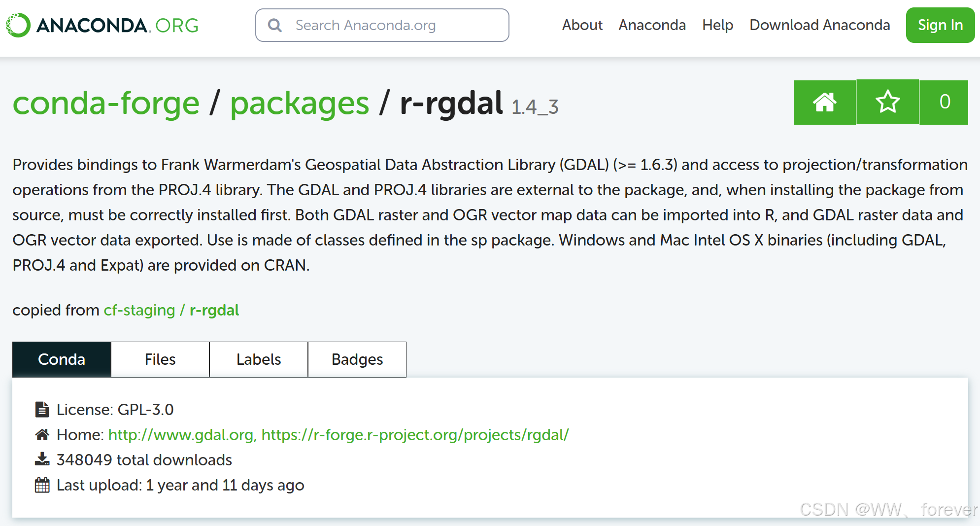
Task: Switch to the Labels tab
Action: (x=259, y=359)
